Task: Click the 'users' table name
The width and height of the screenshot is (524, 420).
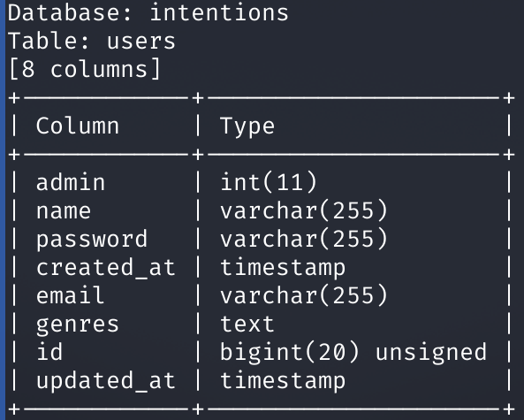Action: [x=141, y=42]
